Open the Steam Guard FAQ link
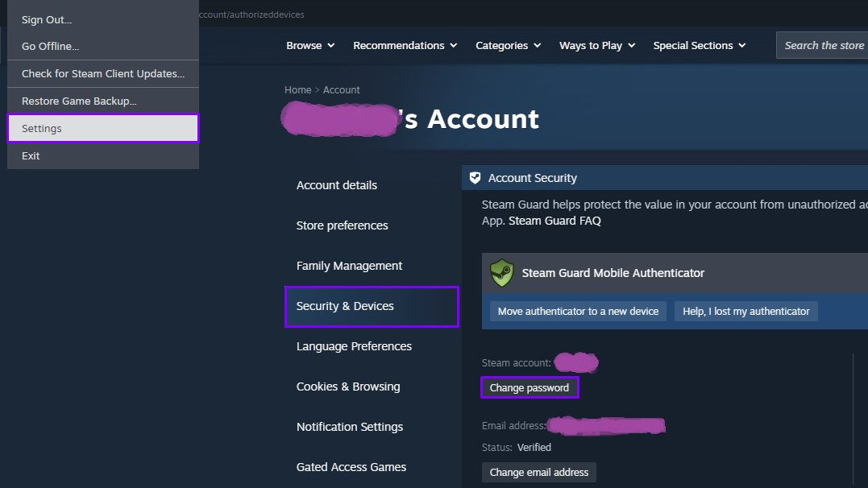Viewport: 868px width, 488px height. point(554,221)
